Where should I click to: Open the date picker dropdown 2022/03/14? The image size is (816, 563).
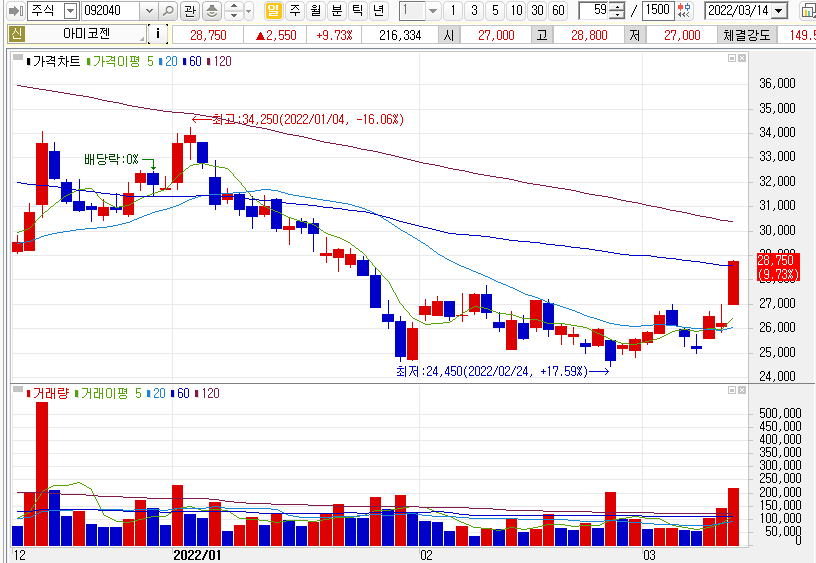click(779, 11)
